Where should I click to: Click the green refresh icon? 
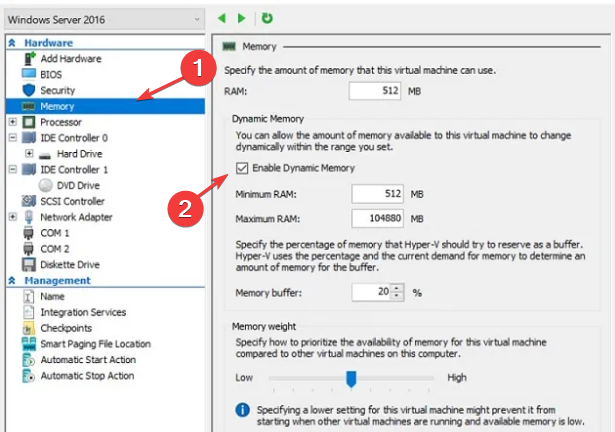(267, 18)
